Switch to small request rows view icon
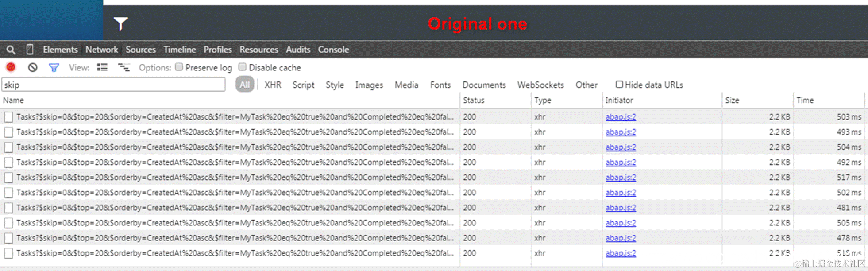Viewport: 868px width, 271px height. 124,67
